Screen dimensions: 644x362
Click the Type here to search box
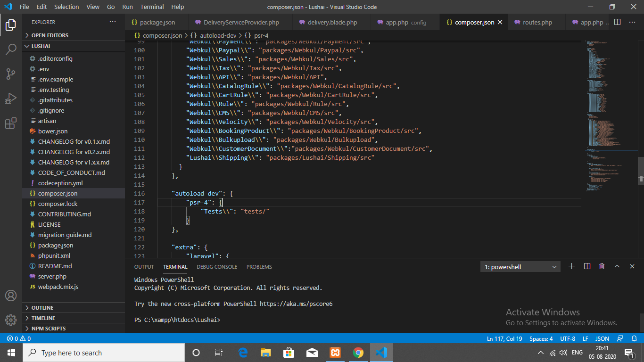pyautogui.click(x=104, y=353)
